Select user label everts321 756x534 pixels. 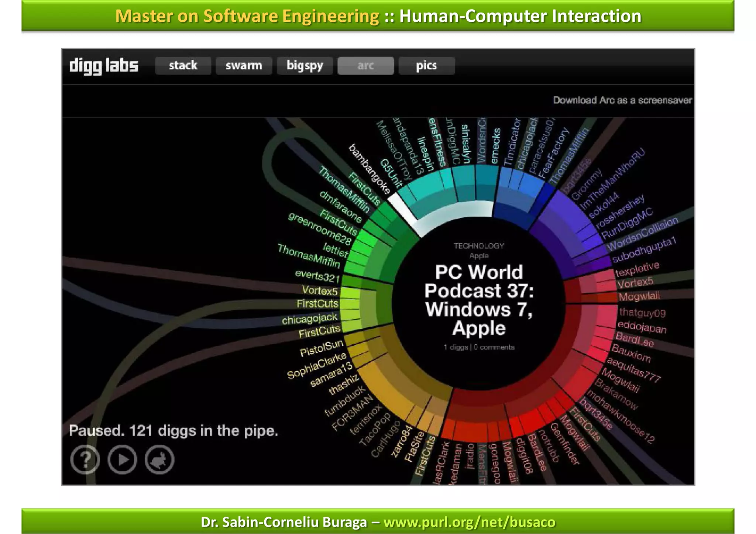pos(317,276)
